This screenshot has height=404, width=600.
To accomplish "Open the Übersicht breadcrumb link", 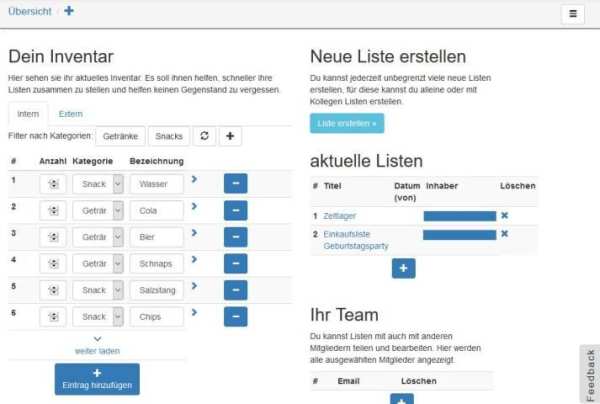I will (29, 11).
